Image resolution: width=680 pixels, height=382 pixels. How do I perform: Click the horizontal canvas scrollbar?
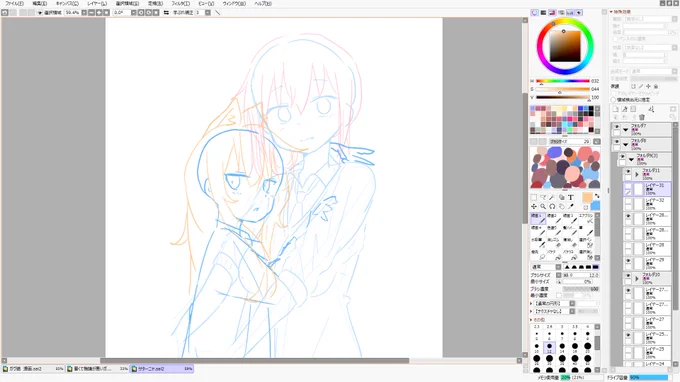click(x=255, y=361)
